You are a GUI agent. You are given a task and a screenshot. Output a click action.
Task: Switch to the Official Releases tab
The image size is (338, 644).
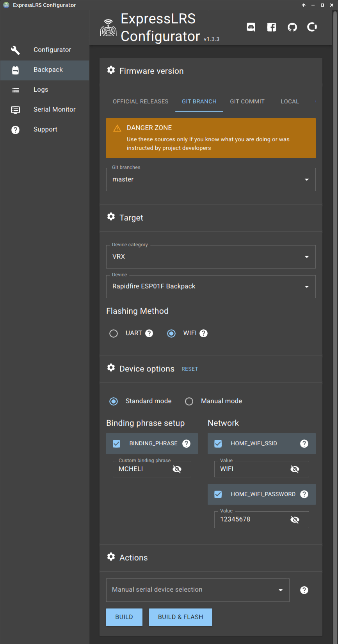pos(141,101)
